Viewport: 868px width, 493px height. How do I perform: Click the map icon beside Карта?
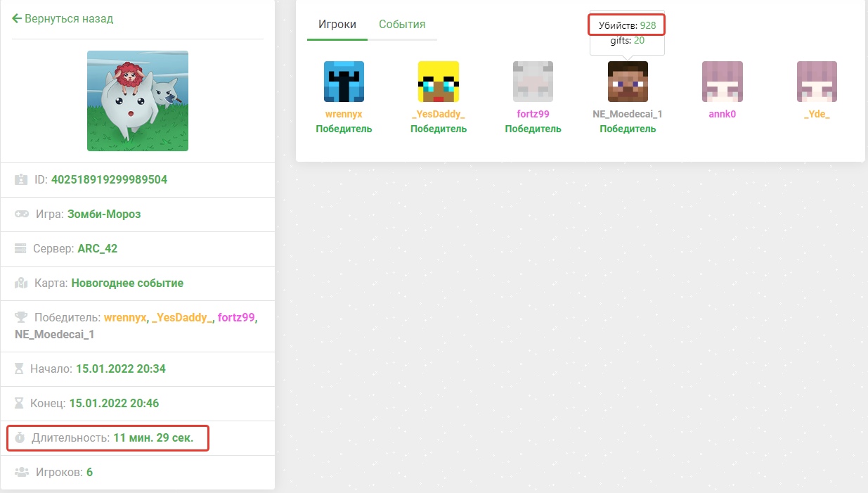pos(21,283)
